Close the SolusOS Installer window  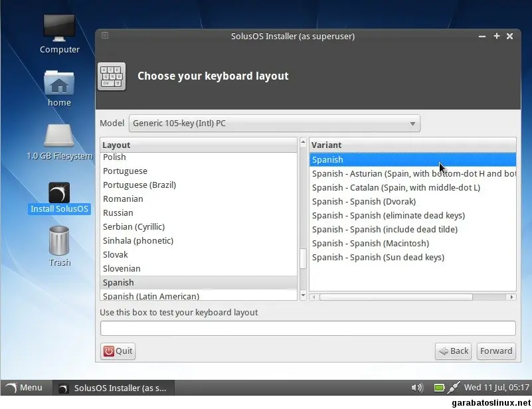coord(509,36)
